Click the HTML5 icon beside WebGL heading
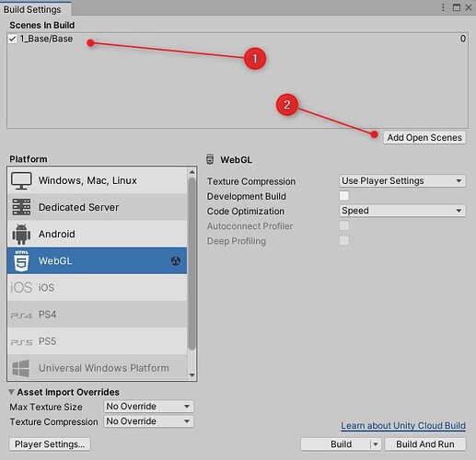Image resolution: width=476 pixels, height=460 pixels. point(210,159)
